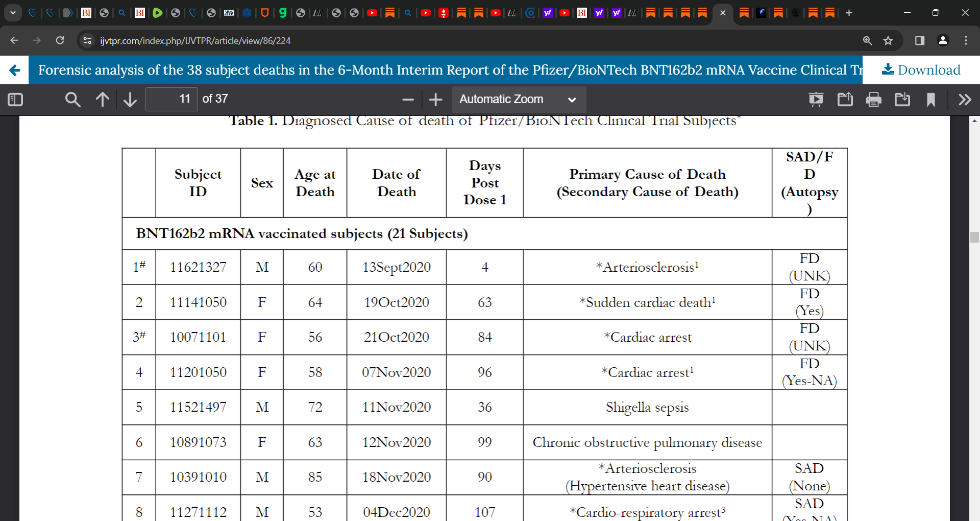Click the 'of 37' page count label
The width and height of the screenshot is (980, 521).
click(215, 99)
